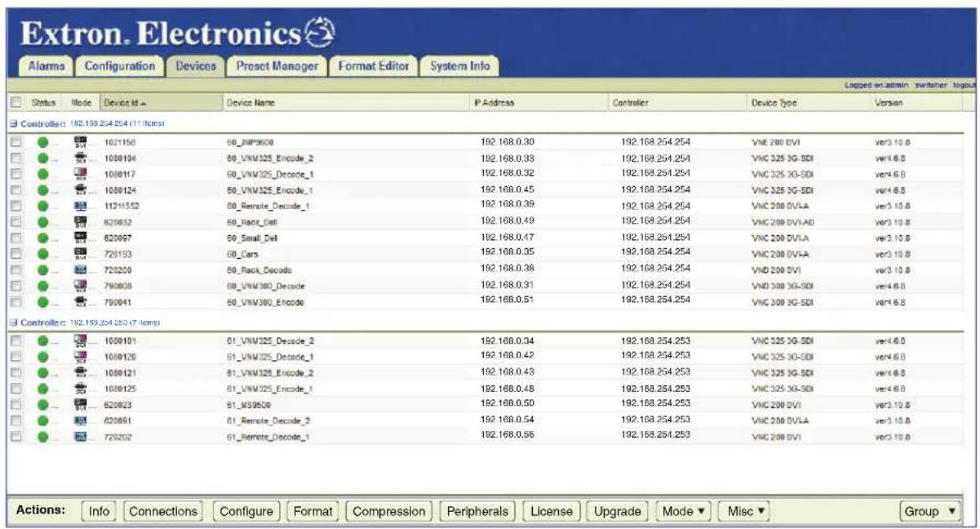Viewport: 980px width, 529px height.
Task: Tick the select-all checkbox in table header
Action: point(16,103)
